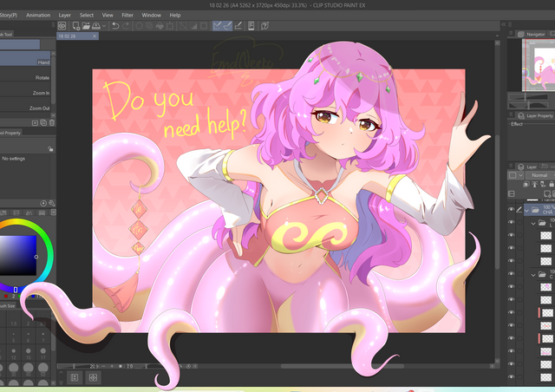Open Clip Studio launcher icon in toolbar
The height and width of the screenshot is (392, 555).
(62, 26)
